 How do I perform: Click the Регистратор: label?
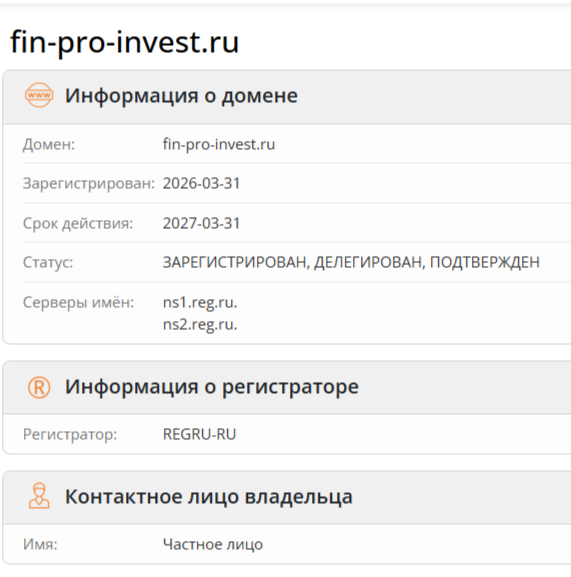tap(70, 435)
